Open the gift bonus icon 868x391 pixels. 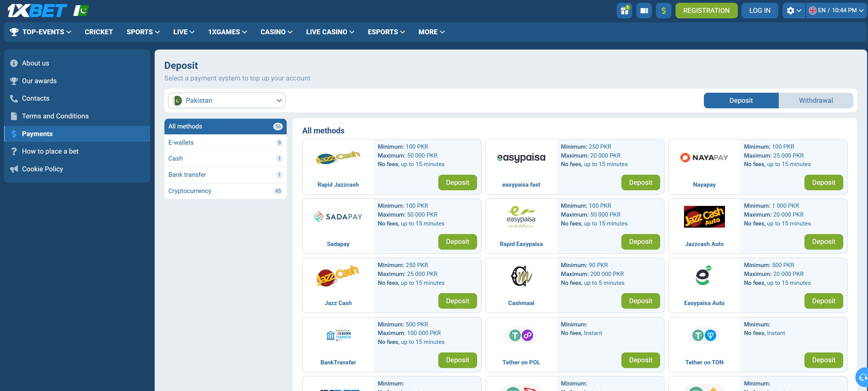click(x=624, y=10)
